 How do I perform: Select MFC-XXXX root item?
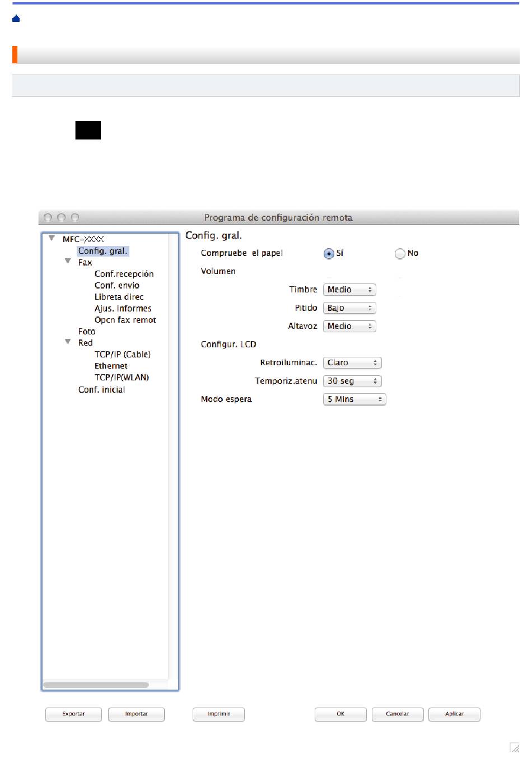point(83,239)
